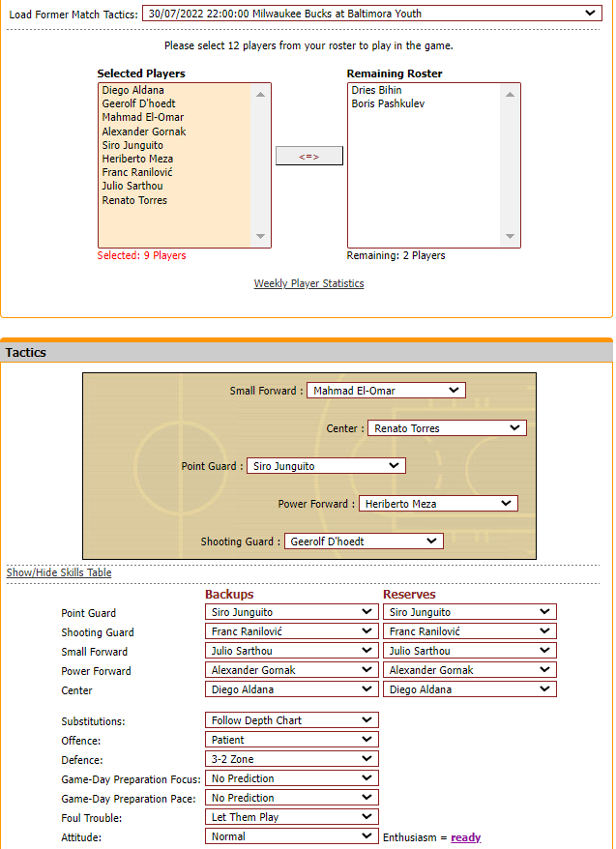
Task: Open the Point Guard Backups dropdown
Action: click(292, 612)
